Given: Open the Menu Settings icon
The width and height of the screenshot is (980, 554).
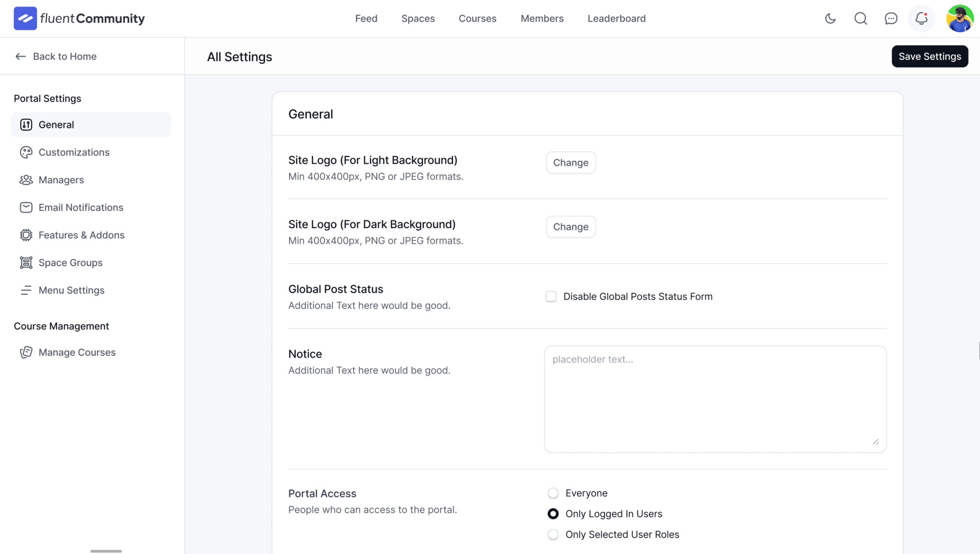Looking at the screenshot, I should click(x=26, y=290).
